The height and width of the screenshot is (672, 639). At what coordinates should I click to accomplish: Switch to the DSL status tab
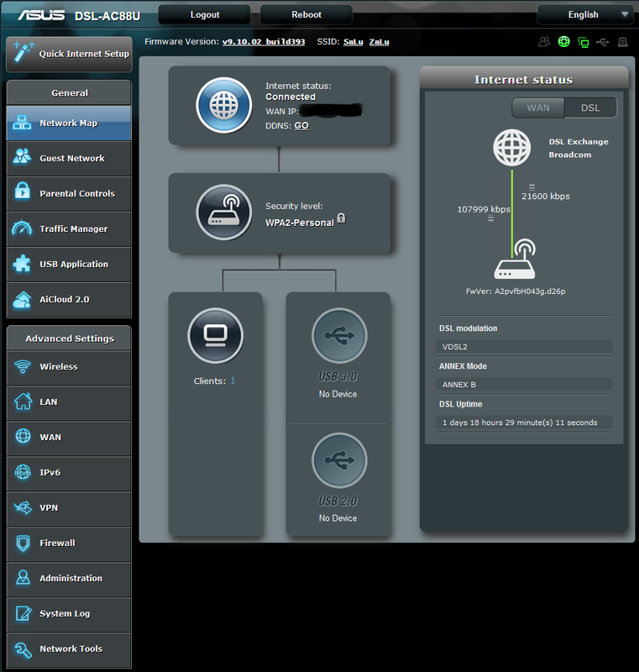[590, 108]
